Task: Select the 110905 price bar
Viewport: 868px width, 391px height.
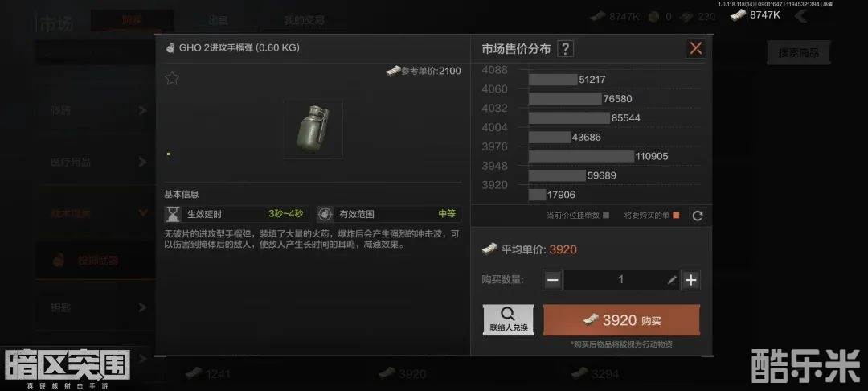Action: (x=581, y=156)
